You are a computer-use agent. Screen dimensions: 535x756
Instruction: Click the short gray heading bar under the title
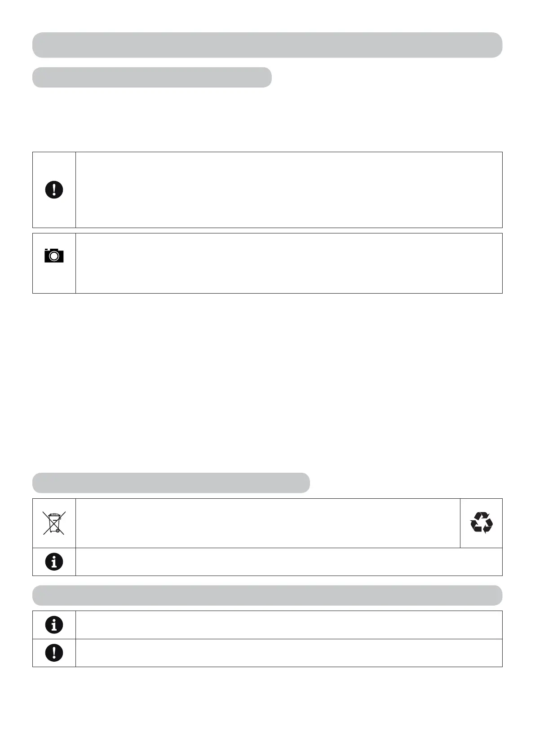pyautogui.click(x=152, y=77)
